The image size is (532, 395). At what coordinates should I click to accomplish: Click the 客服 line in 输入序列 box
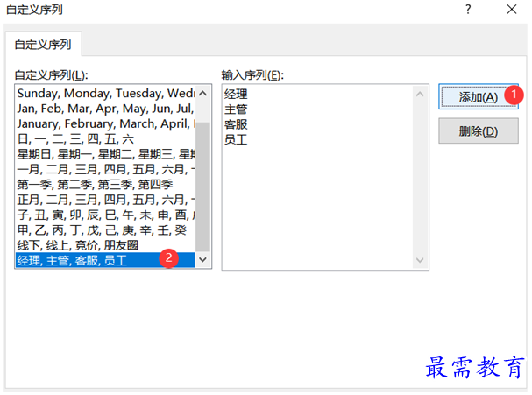(236, 124)
